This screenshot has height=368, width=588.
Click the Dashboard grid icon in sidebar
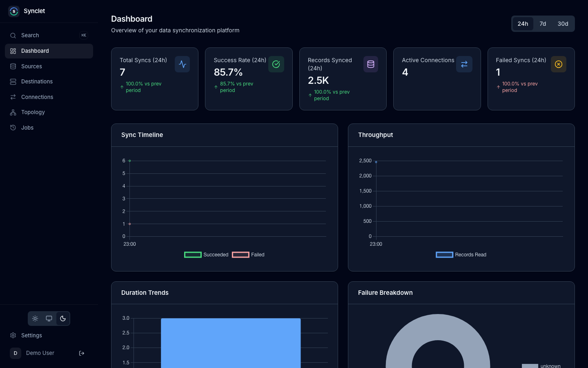13,51
